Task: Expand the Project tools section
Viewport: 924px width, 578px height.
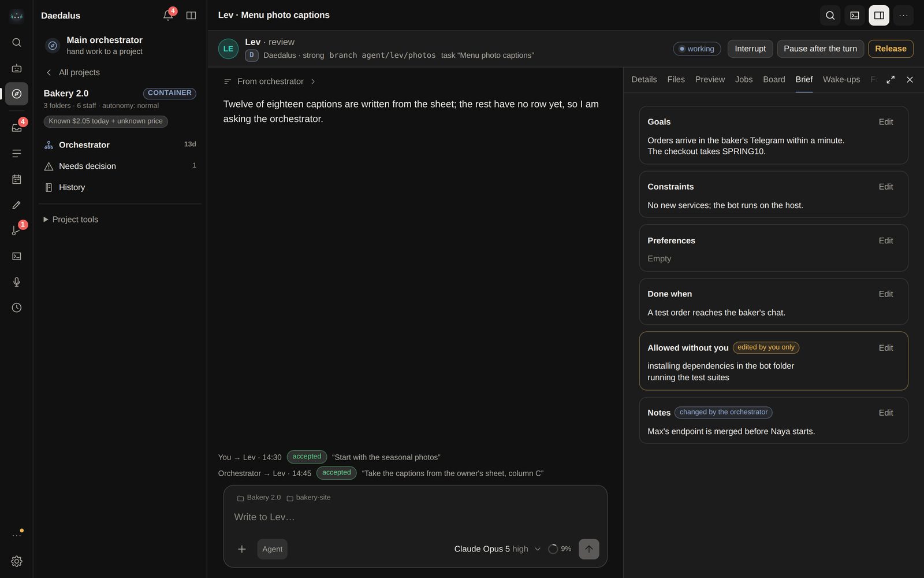Action: coord(70,220)
